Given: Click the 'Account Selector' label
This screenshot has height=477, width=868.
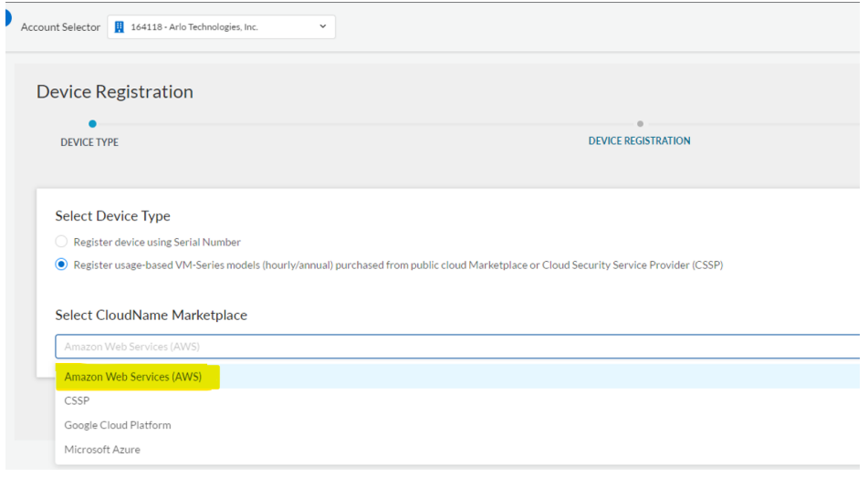Looking at the screenshot, I should point(60,27).
